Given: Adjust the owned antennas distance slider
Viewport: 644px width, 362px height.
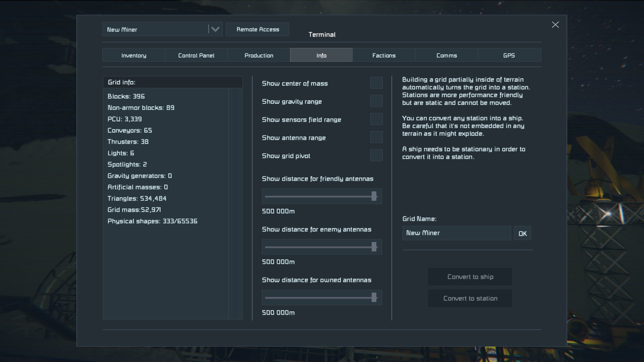Looking at the screenshot, I should pyautogui.click(x=322, y=298).
